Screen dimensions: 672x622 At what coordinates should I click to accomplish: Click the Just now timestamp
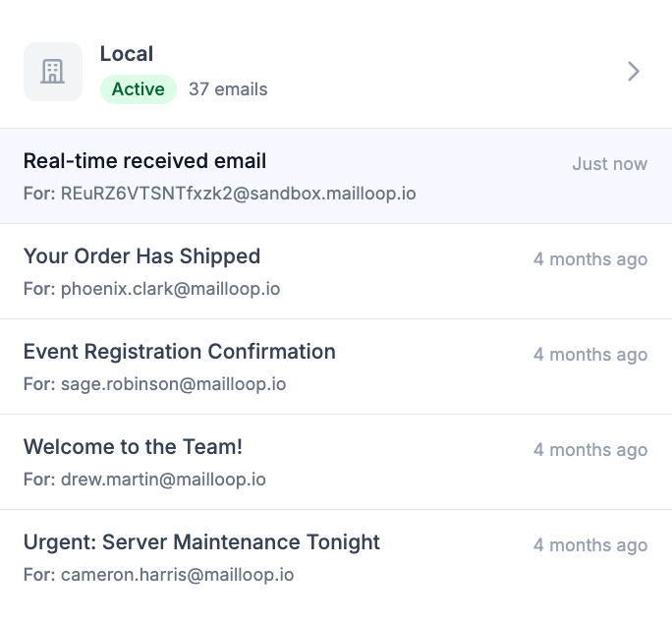coord(609,164)
